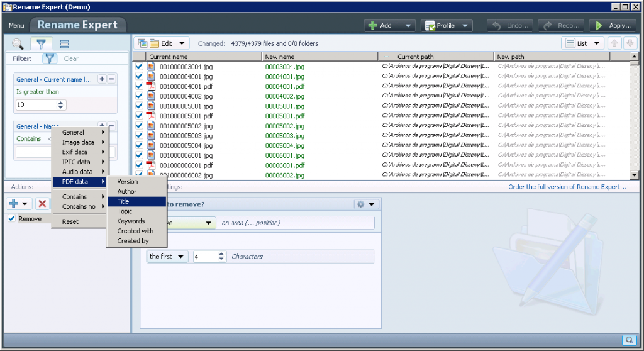Uncheck the file 001000006001.jpg
Viewport: 644px width, 351px height.
point(139,155)
